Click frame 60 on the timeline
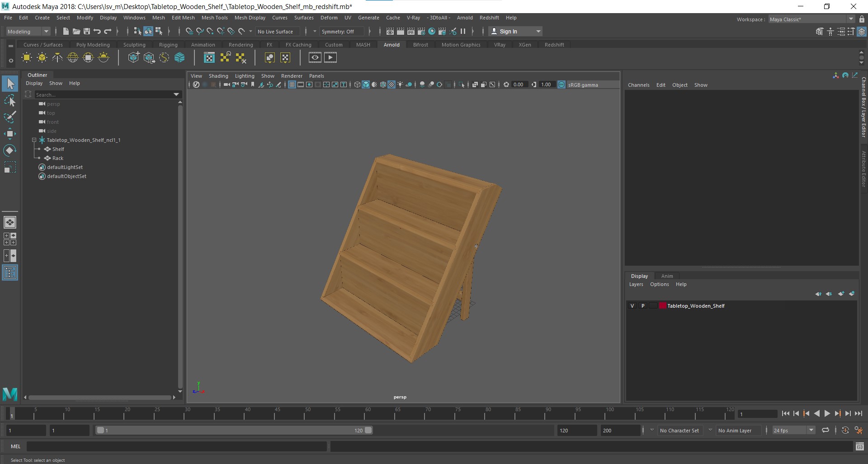Viewport: 868px width, 464px height. coord(368,412)
